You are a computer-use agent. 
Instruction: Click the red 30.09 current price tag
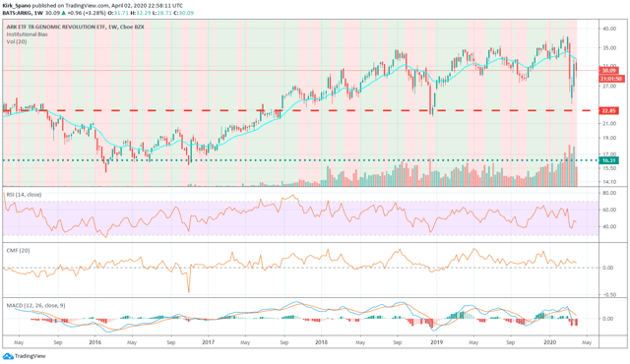pos(608,70)
